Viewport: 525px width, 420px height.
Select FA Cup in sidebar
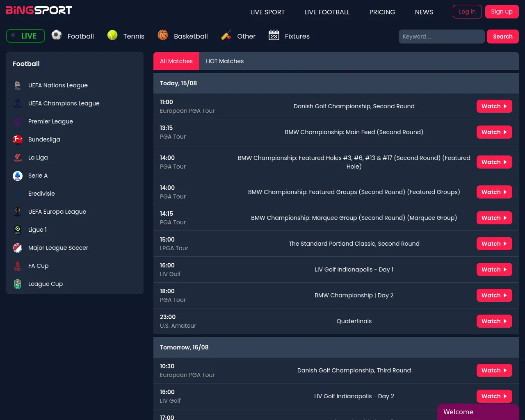point(38,266)
